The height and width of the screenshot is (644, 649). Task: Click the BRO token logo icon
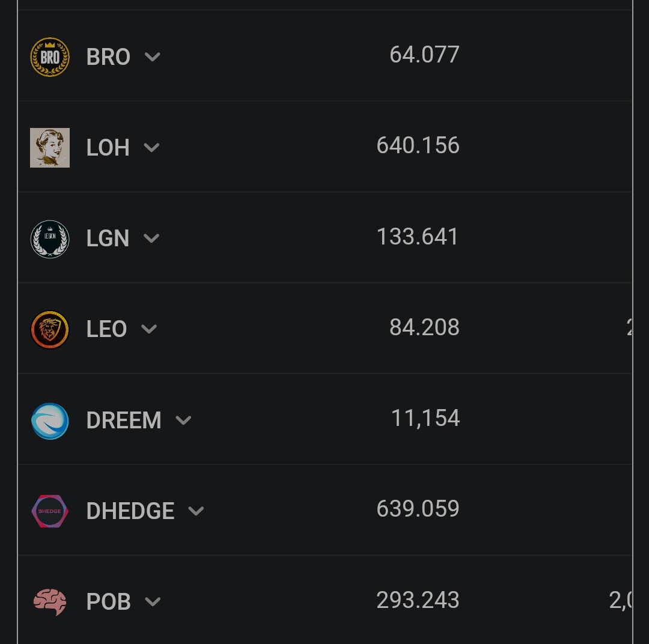tap(50, 57)
